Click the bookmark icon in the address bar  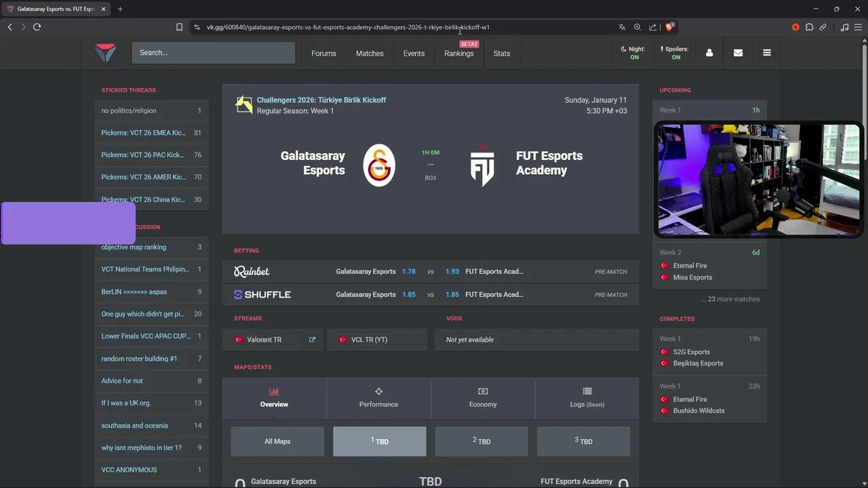click(x=179, y=27)
